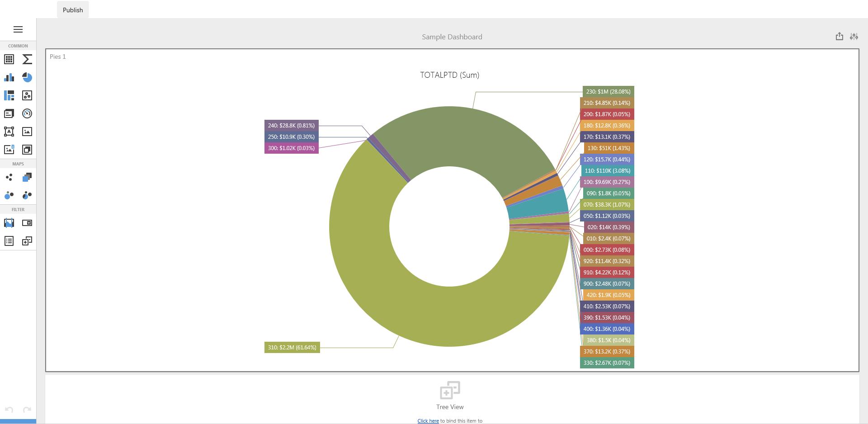This screenshot has width=868, height=424.
Task: Select the Sample Dashboard title
Action: tap(452, 37)
